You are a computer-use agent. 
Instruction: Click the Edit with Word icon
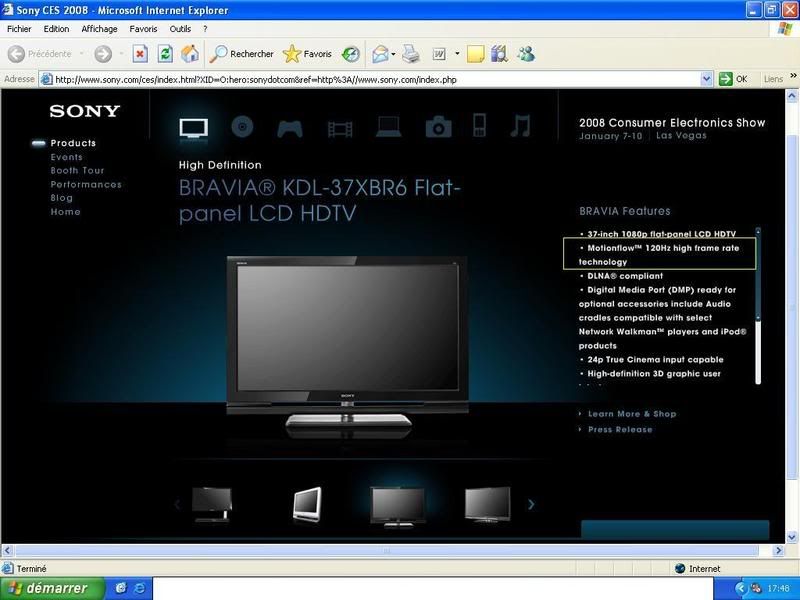tap(439, 54)
